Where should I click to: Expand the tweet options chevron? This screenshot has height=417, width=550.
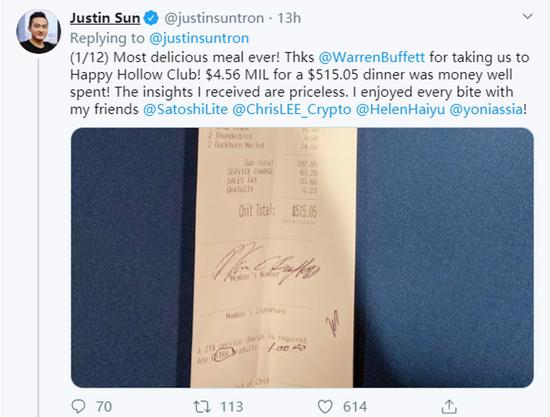528,16
